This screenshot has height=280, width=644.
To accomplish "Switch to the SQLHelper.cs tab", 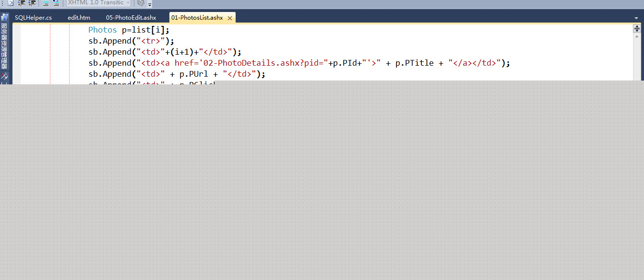I will click(x=33, y=17).
